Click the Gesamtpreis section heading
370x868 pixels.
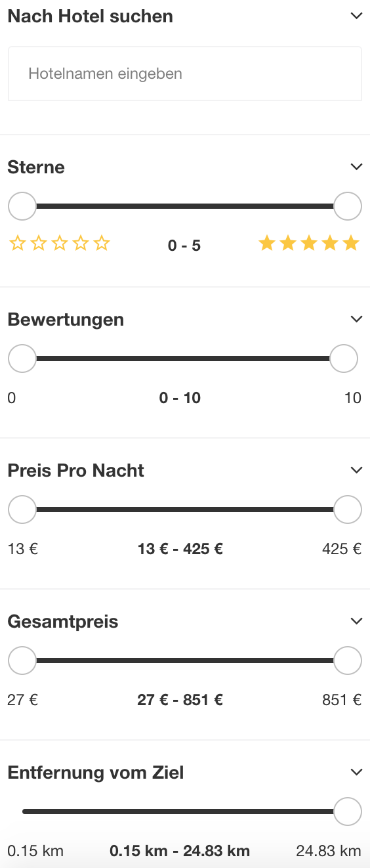click(63, 622)
